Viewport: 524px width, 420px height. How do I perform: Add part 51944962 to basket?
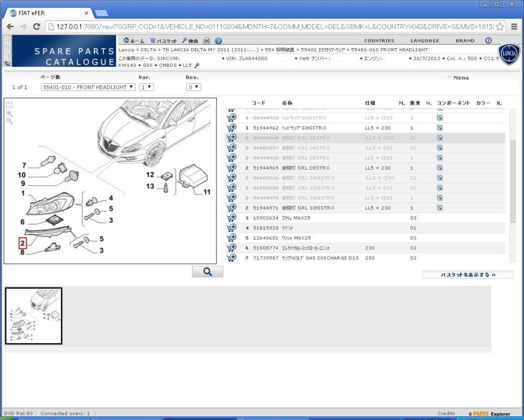pos(231,128)
